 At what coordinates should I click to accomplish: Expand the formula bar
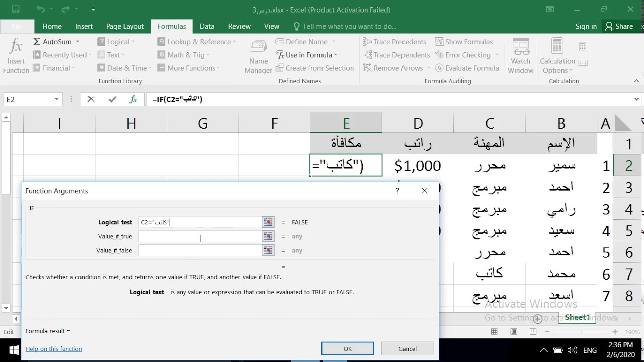coord(636,99)
